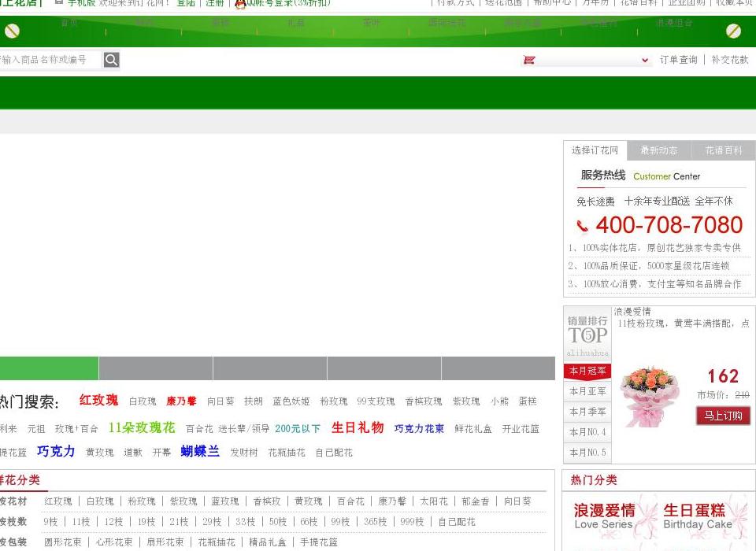Click red 生日礼物 hot search link
Viewport: 756px width, 551px height.
pos(358,427)
